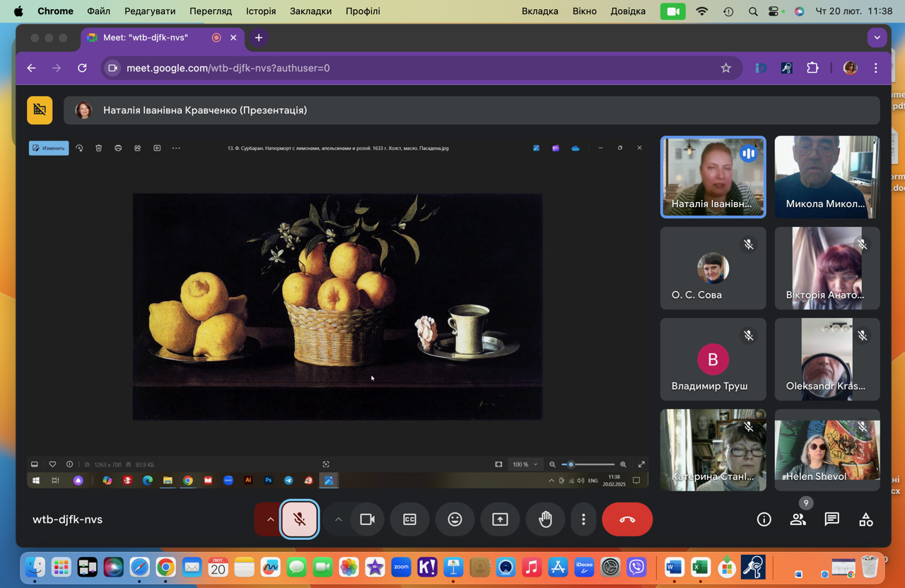Screen dimensions: 905x588
Task: Bookmark this page with the star
Action: 725,68
